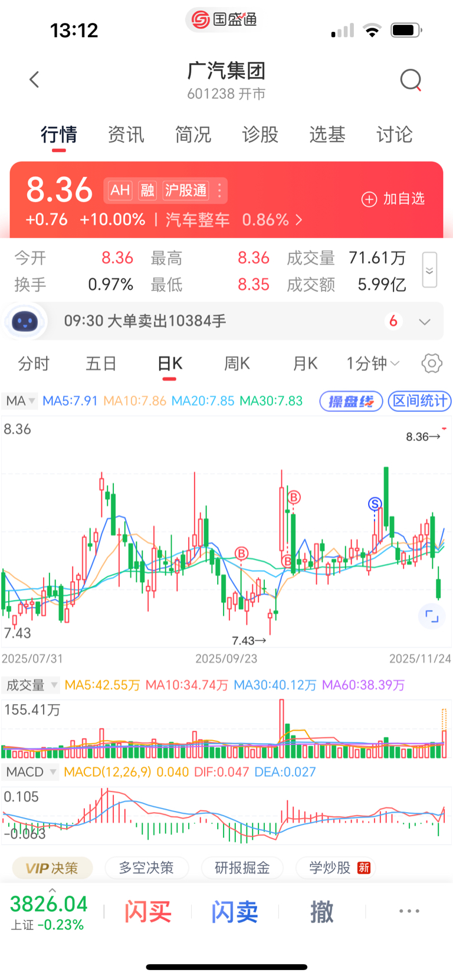Tap the robot assistant icon
The width and height of the screenshot is (453, 980).
25,322
